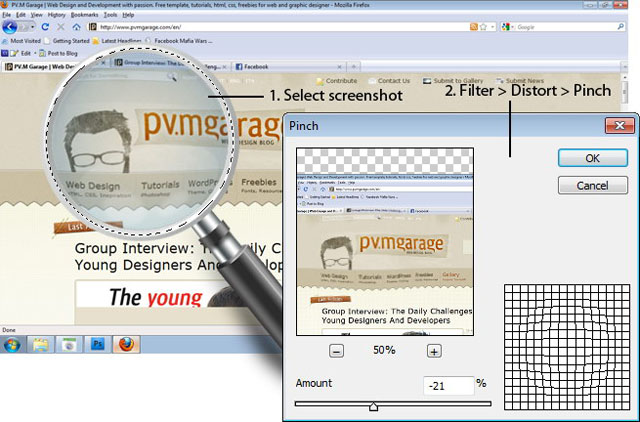This screenshot has width=640, height=422.
Task: Open Getting Started bookmark
Action: 67,41
